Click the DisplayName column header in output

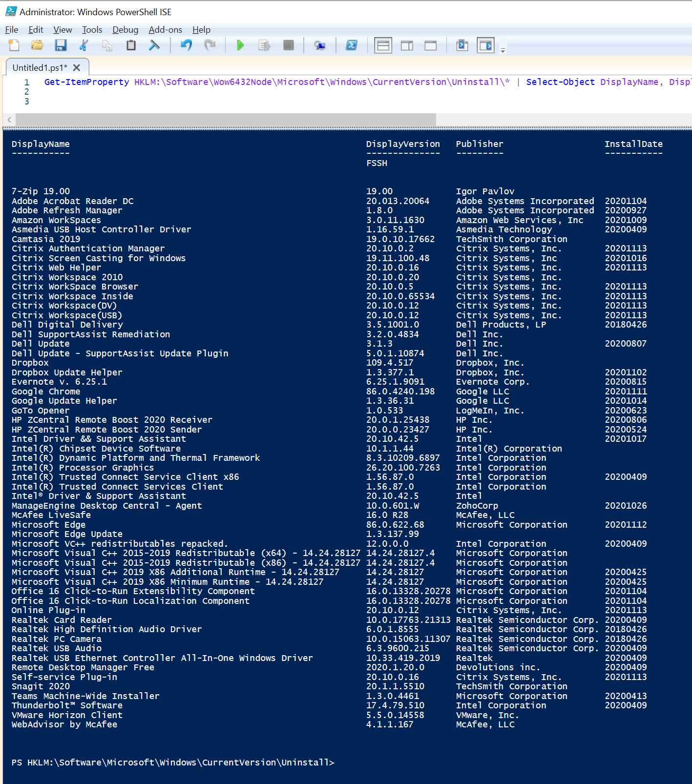point(41,144)
